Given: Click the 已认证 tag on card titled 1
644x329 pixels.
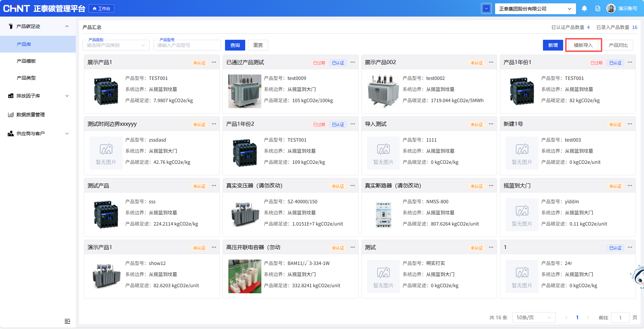Looking at the screenshot, I should (615, 248).
